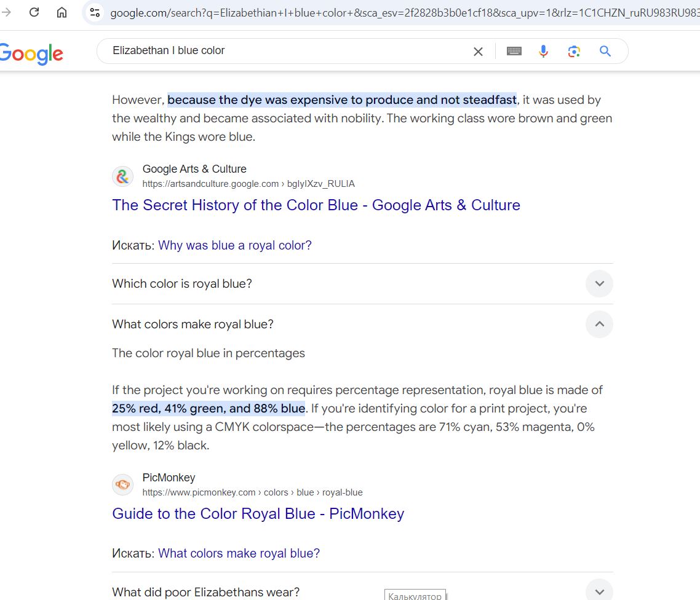The height and width of the screenshot is (600, 700).
Task: Open the on-screen keyboard input tool
Action: pos(514,52)
